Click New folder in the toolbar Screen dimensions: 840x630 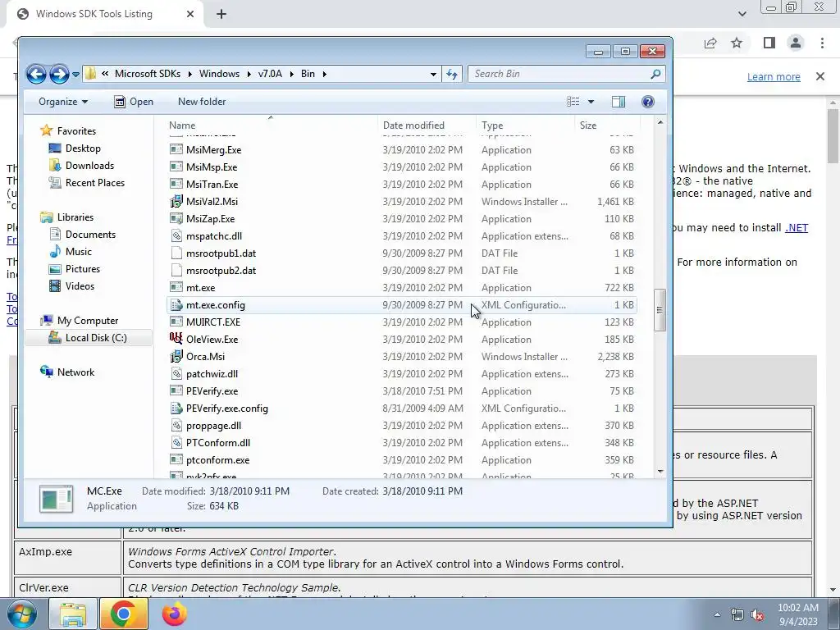pos(202,102)
